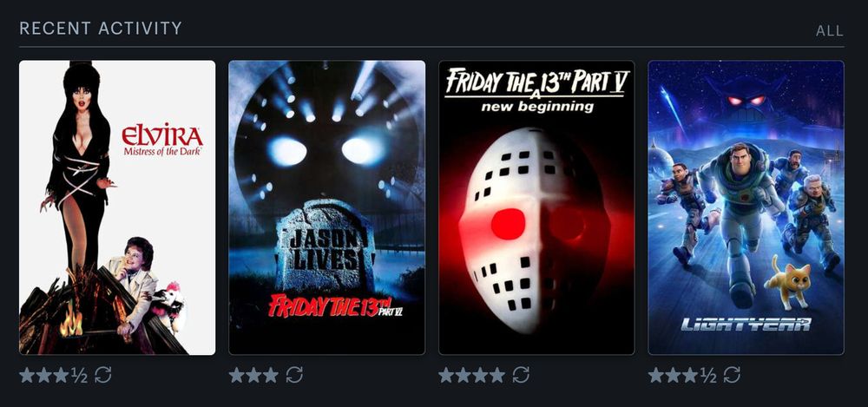This screenshot has height=407, width=868.
Task: Click the red Elvira title text on poster
Action: [162, 135]
